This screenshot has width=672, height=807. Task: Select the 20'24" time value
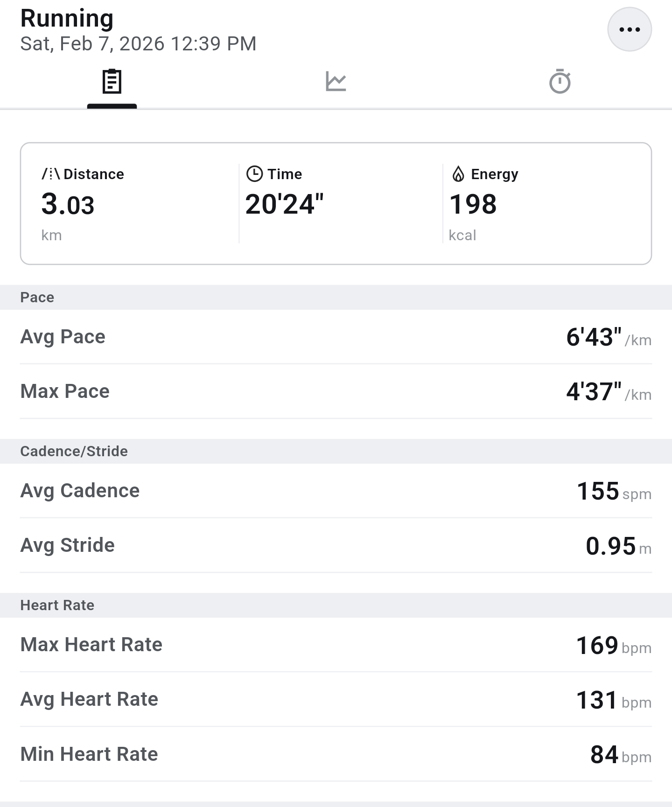(x=284, y=204)
